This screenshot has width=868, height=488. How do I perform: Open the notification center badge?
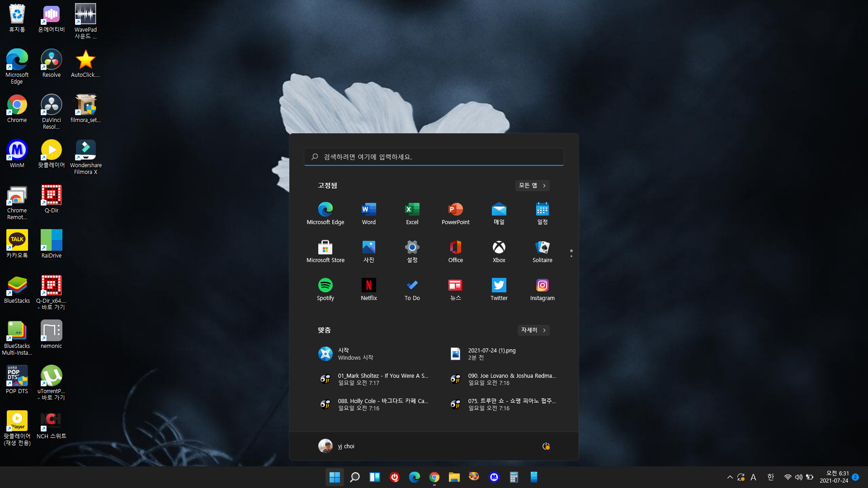point(855,477)
